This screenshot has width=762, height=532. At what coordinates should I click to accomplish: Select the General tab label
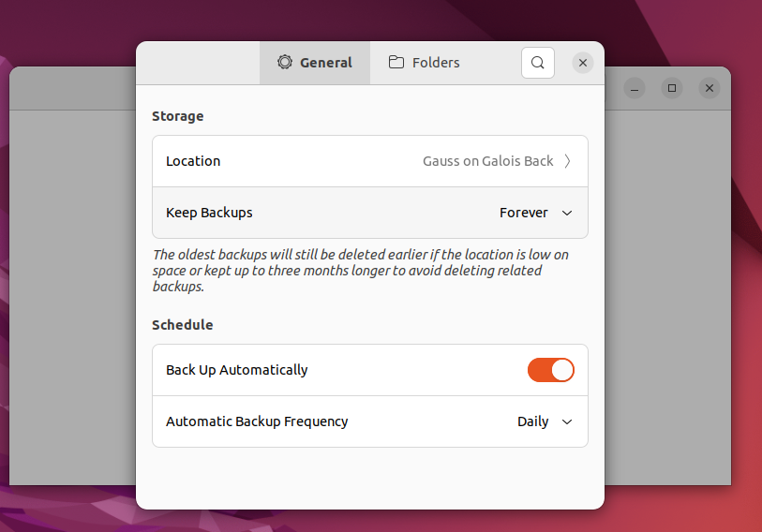tap(326, 63)
